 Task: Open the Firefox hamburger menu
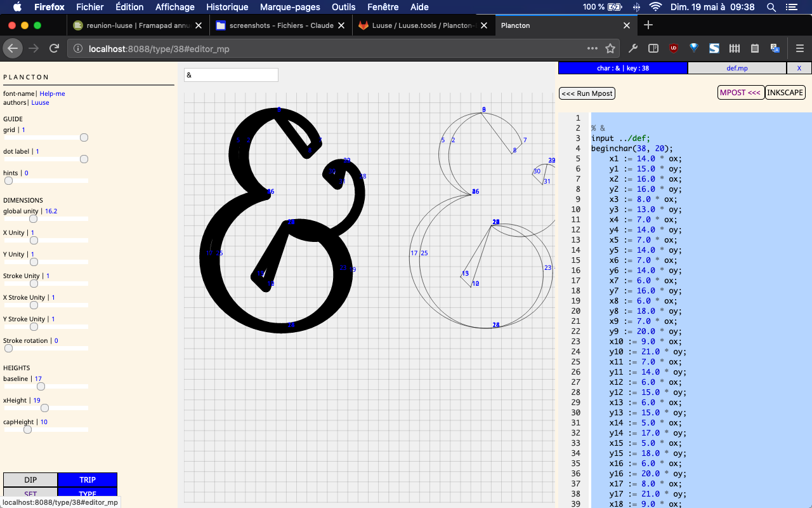(799, 48)
